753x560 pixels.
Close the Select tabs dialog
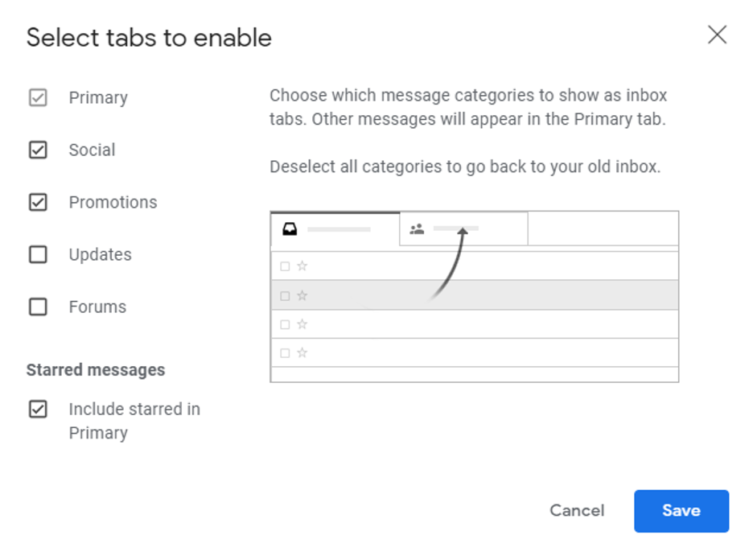point(717,35)
